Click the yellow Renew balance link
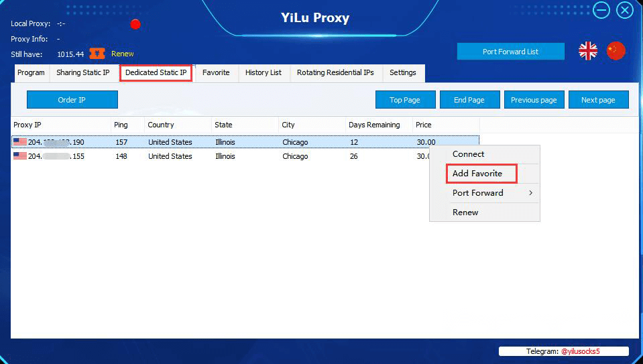The image size is (643, 364). click(122, 54)
